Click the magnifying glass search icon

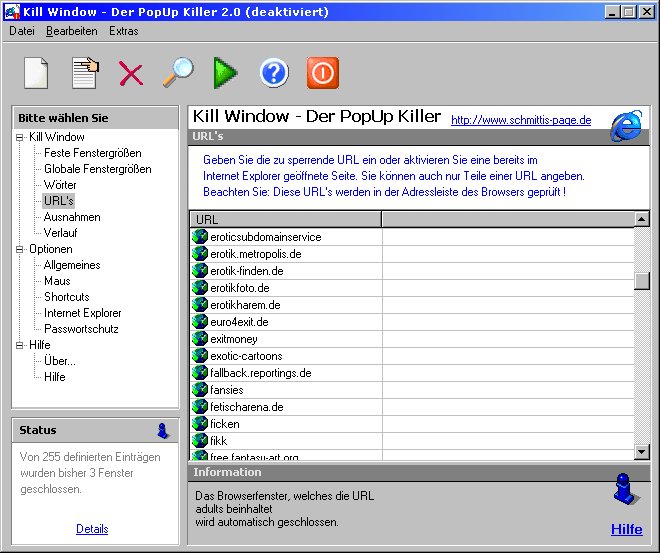(x=178, y=73)
